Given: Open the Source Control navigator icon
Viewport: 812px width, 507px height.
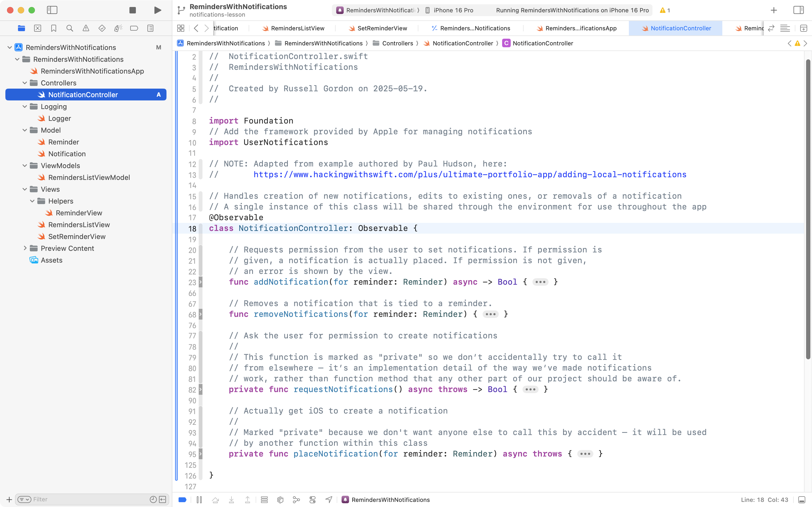Looking at the screenshot, I should pos(38,28).
